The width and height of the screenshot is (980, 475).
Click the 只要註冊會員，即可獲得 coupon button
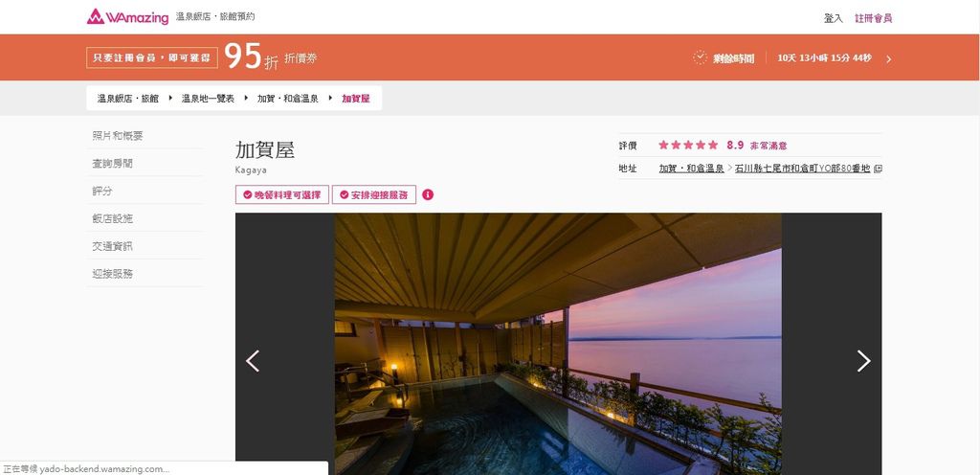(x=152, y=57)
